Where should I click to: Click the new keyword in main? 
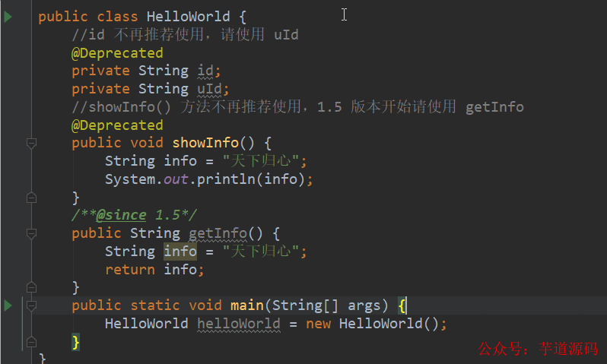tap(318, 324)
